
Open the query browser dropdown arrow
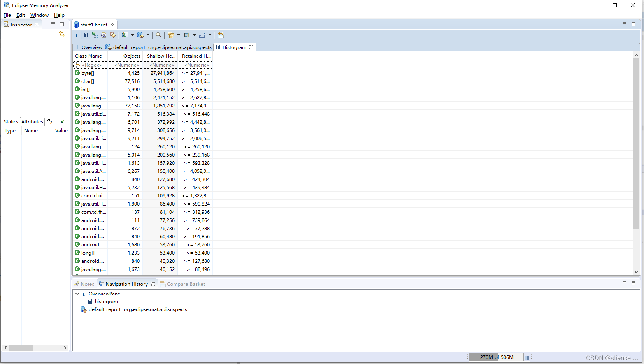[x=148, y=35]
